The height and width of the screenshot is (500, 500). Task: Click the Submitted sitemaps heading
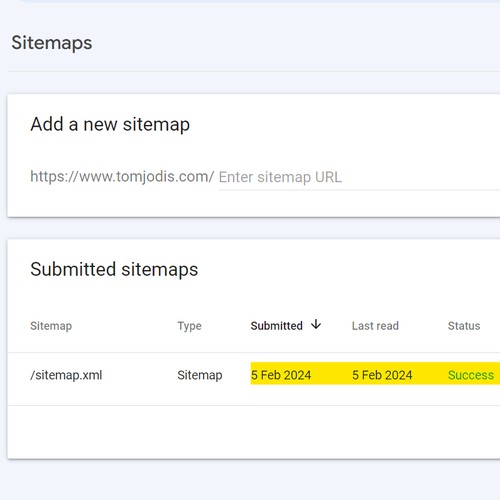click(x=114, y=269)
